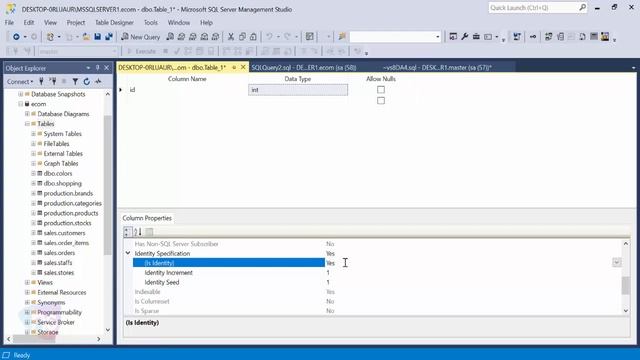Screen dimensions: 640x360
Task: Click the Object Explorer scroll down arrow
Action: pyautogui.click(x=108, y=330)
